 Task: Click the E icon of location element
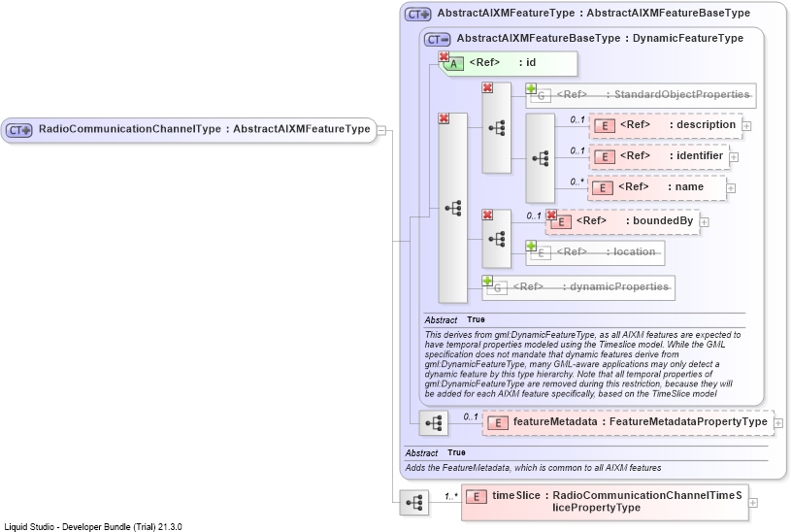point(542,252)
